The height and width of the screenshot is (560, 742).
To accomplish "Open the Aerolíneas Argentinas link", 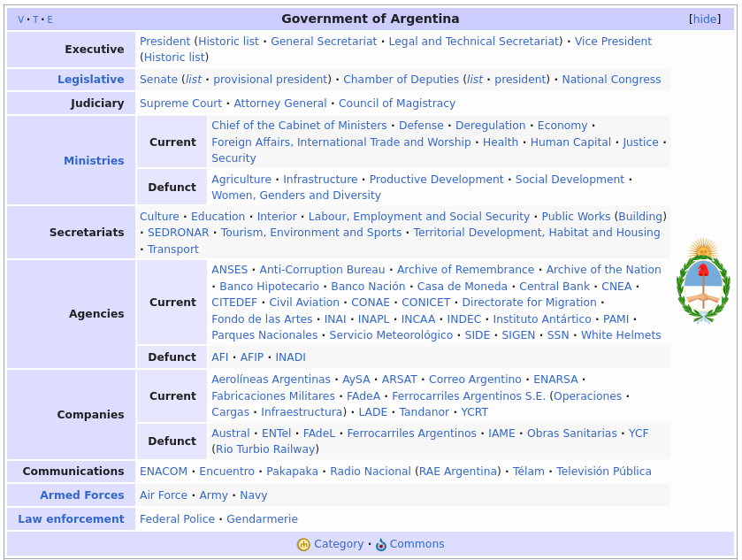I will 271,380.
